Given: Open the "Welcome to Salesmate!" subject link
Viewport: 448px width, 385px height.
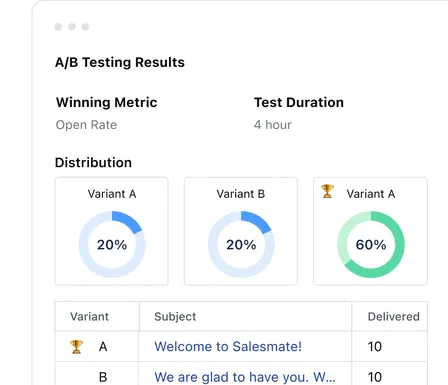Looking at the screenshot, I should pos(228,346).
